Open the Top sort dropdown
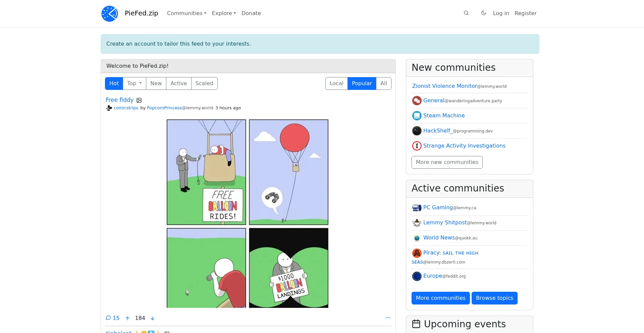 (x=135, y=84)
